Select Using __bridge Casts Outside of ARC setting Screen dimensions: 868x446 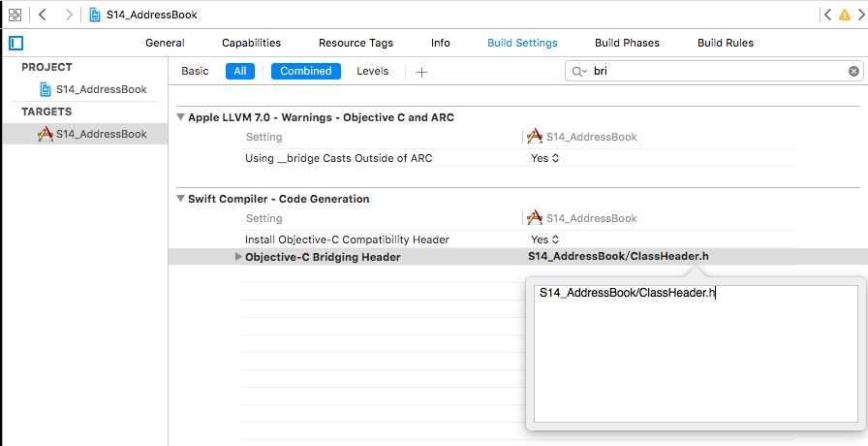click(339, 158)
